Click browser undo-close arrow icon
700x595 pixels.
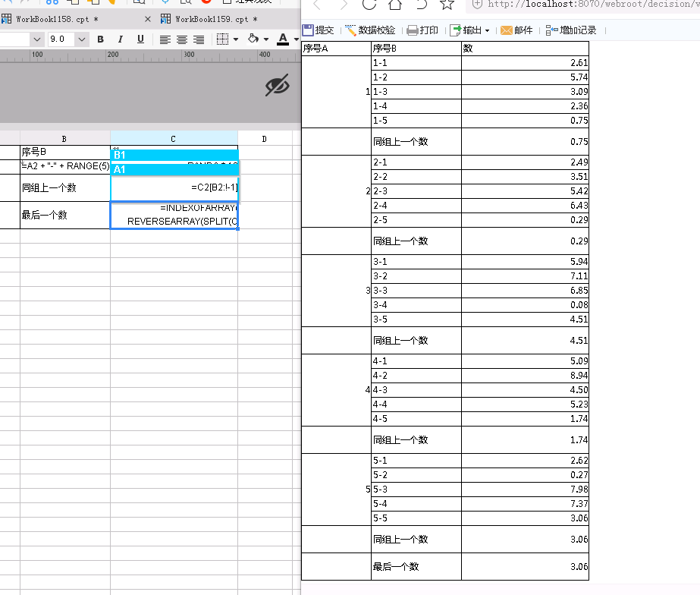click(421, 4)
